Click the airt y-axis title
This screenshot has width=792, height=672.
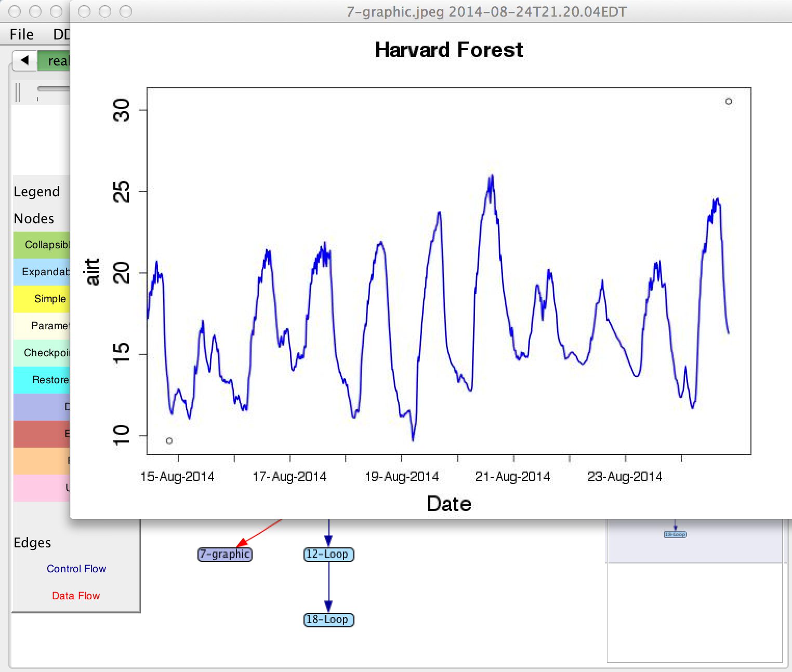[92, 272]
